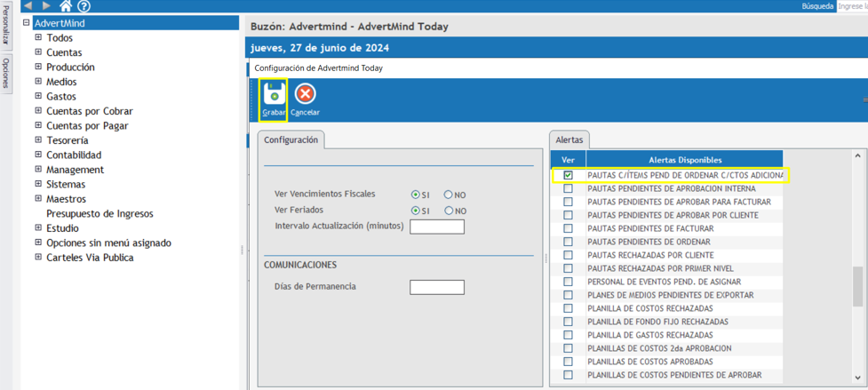Expand the Contabilidad tree node
This screenshot has width=868, height=390.
[38, 155]
